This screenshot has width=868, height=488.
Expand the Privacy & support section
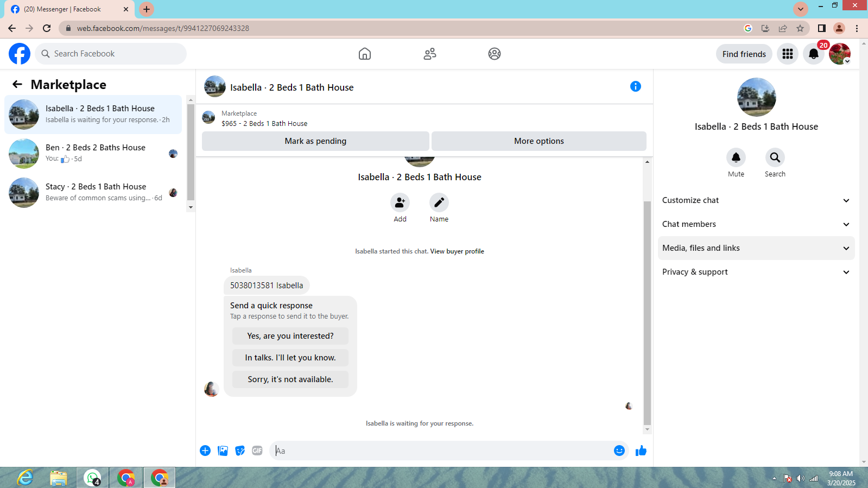coord(756,272)
